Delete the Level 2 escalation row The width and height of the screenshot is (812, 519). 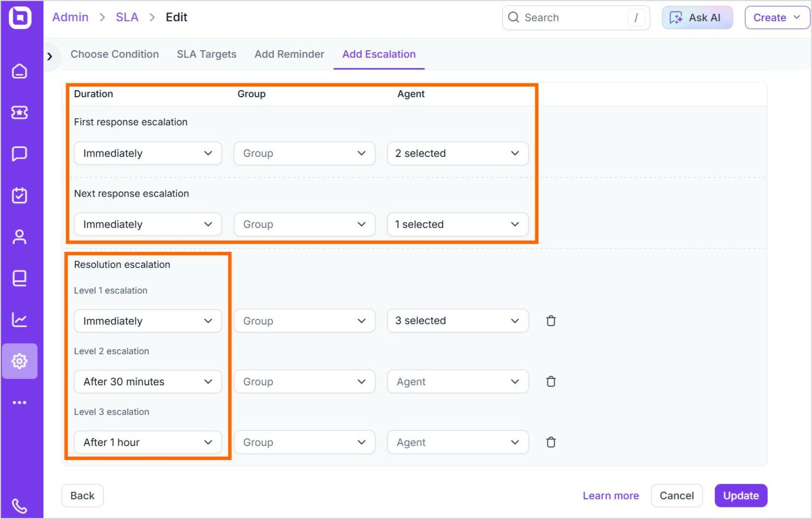pyautogui.click(x=550, y=381)
